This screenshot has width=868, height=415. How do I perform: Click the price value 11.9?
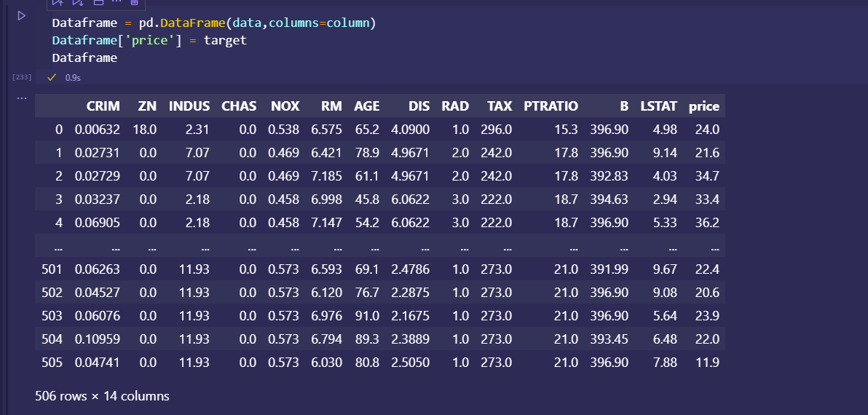click(x=708, y=362)
